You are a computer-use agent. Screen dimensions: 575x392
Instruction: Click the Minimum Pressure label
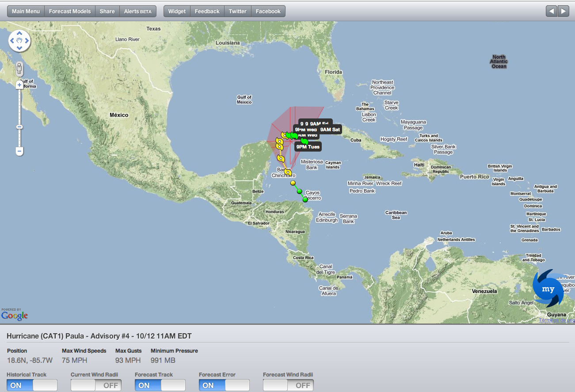click(174, 351)
